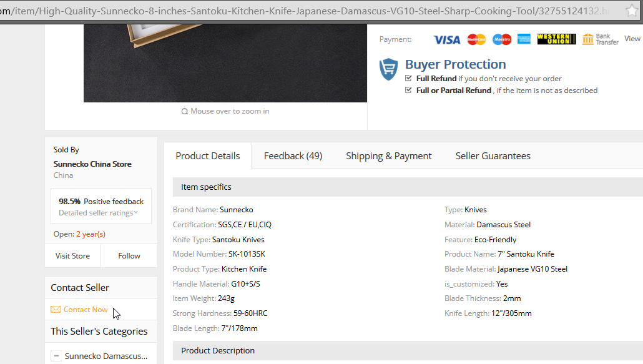Select the American Express card icon
Viewport: 643px width, 364px height.
(524, 39)
